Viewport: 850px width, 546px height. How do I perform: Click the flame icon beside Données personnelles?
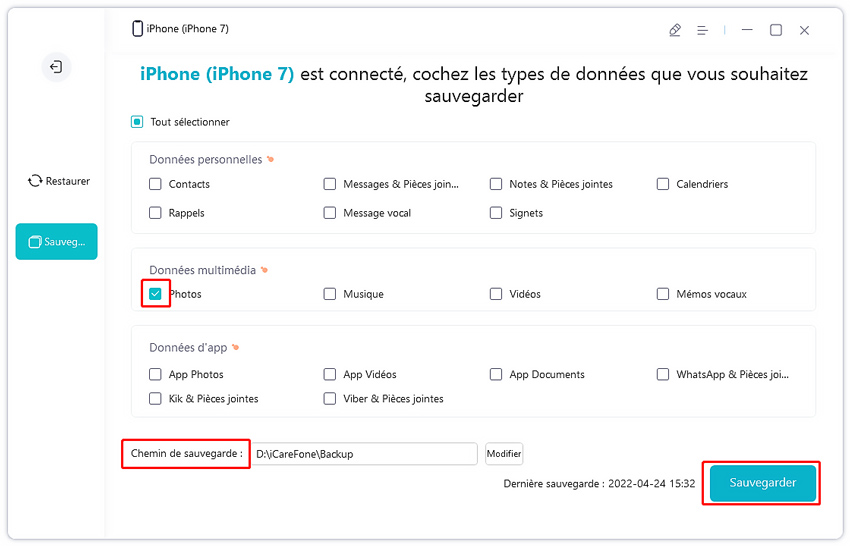270,159
